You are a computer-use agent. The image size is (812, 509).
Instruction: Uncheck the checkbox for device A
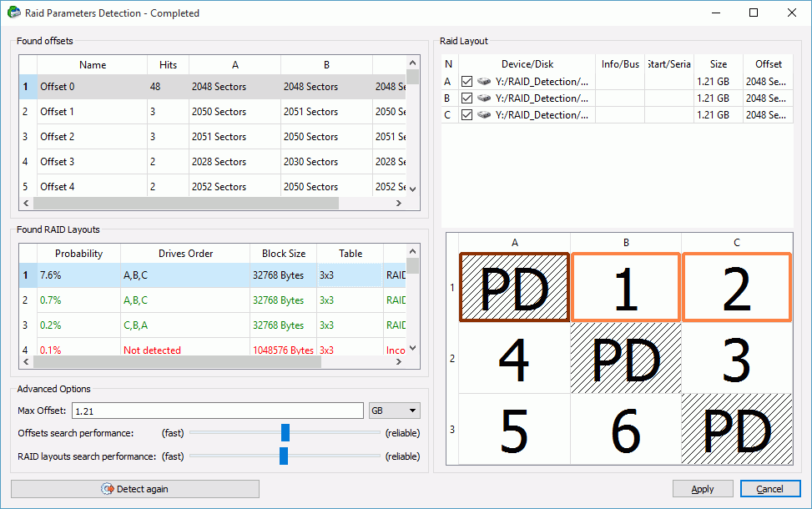click(467, 82)
